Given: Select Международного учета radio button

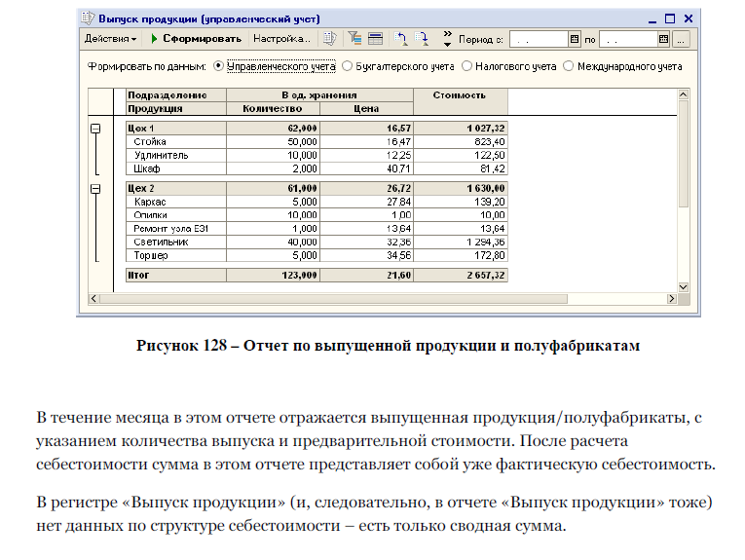Looking at the screenshot, I should [x=569, y=66].
